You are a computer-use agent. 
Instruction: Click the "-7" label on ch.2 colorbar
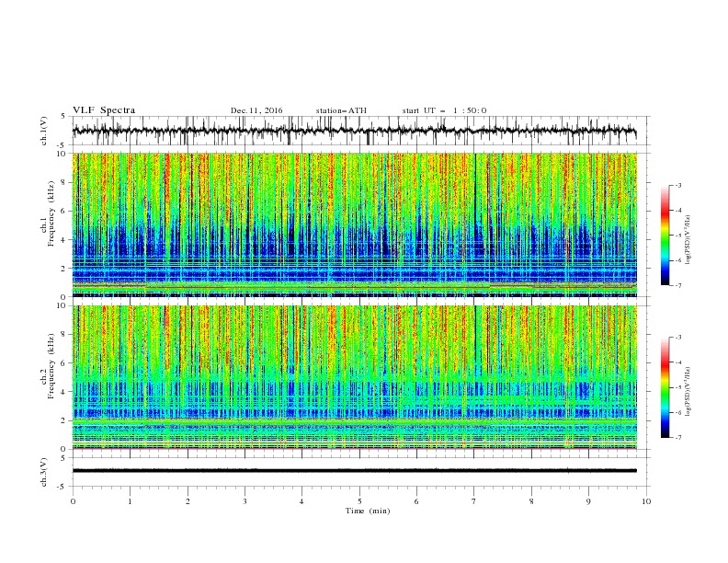tap(678, 438)
